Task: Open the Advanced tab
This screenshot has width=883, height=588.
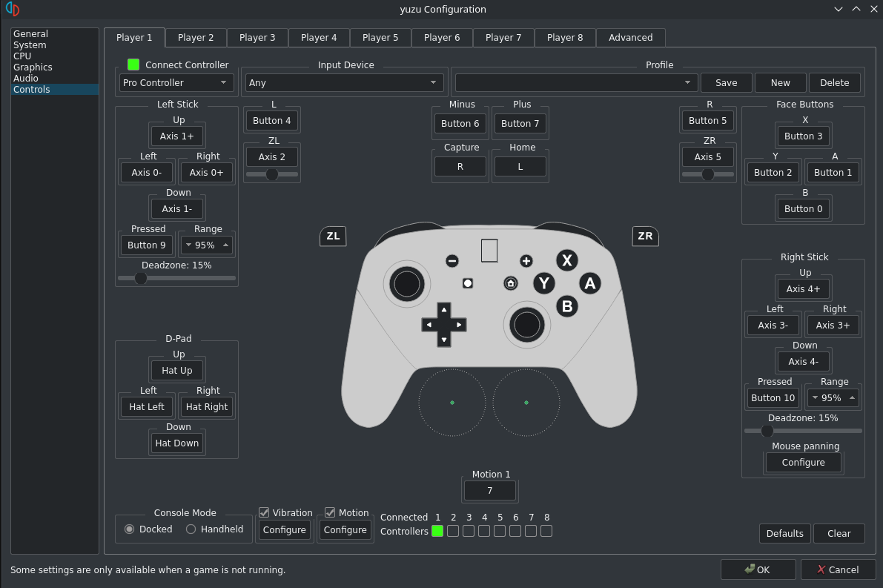Action: coord(630,38)
